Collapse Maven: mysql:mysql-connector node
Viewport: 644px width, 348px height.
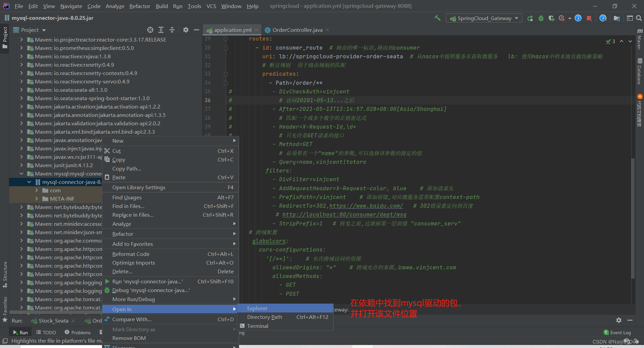pos(21,173)
